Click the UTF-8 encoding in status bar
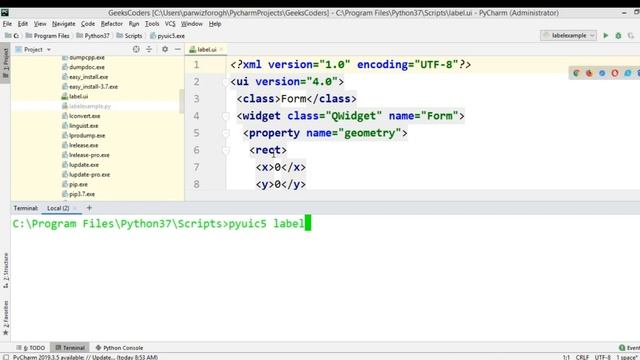Screen dimensions: 640x360 click(603, 357)
